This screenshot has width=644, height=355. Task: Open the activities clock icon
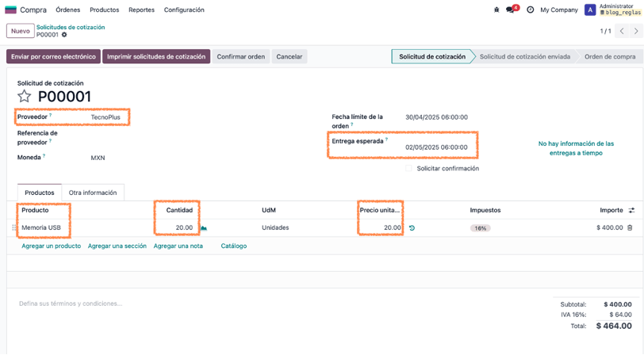[x=531, y=10]
